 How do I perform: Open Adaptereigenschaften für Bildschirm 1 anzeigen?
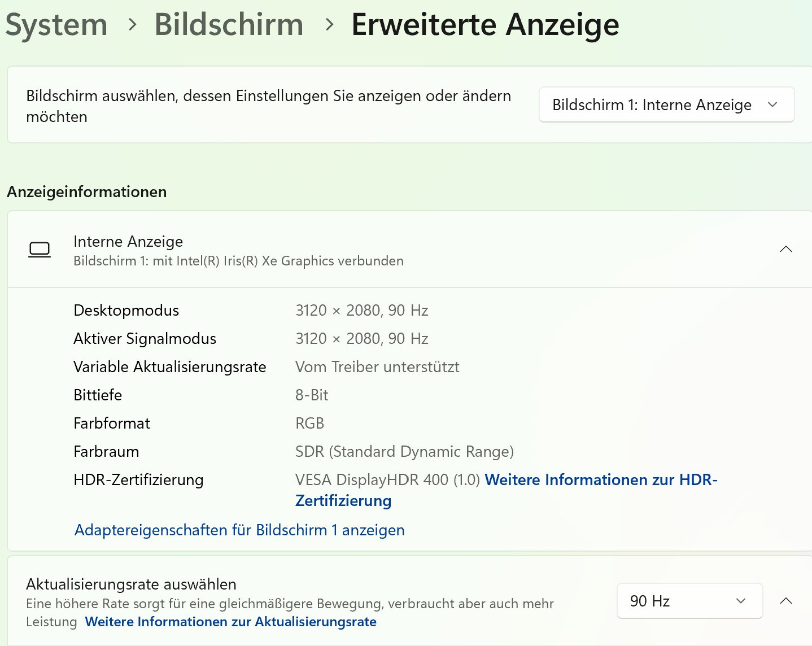(239, 530)
